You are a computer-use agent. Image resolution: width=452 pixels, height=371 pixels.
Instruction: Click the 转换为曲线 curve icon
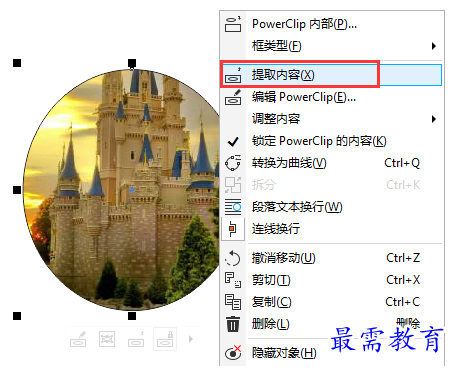[x=233, y=163]
